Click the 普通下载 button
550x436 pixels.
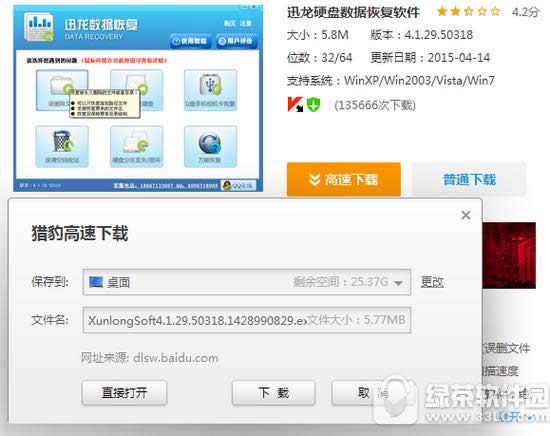pyautogui.click(x=469, y=179)
